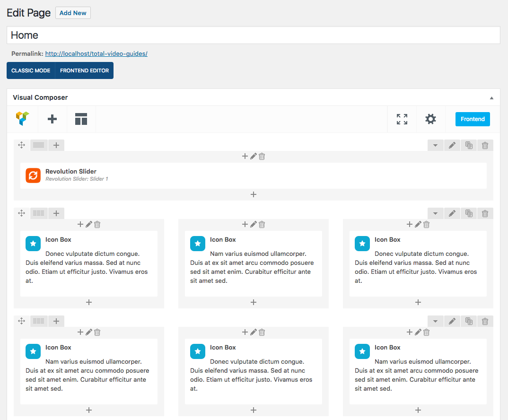Enter fullscreen mode with the arrows icon
This screenshot has height=420, width=508.
[402, 119]
